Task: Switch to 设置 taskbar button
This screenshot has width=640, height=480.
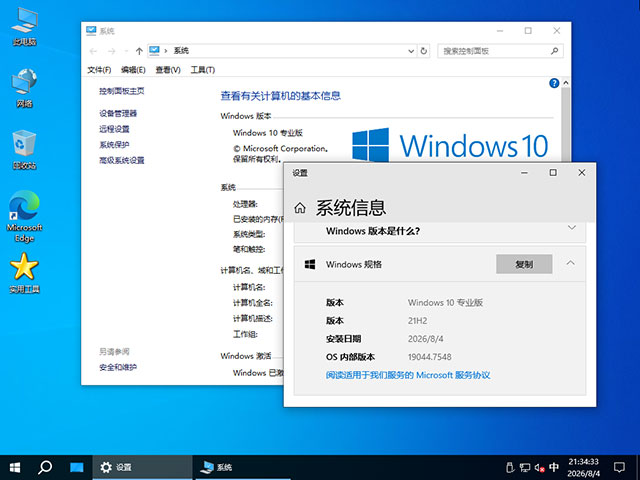Action: (142, 467)
